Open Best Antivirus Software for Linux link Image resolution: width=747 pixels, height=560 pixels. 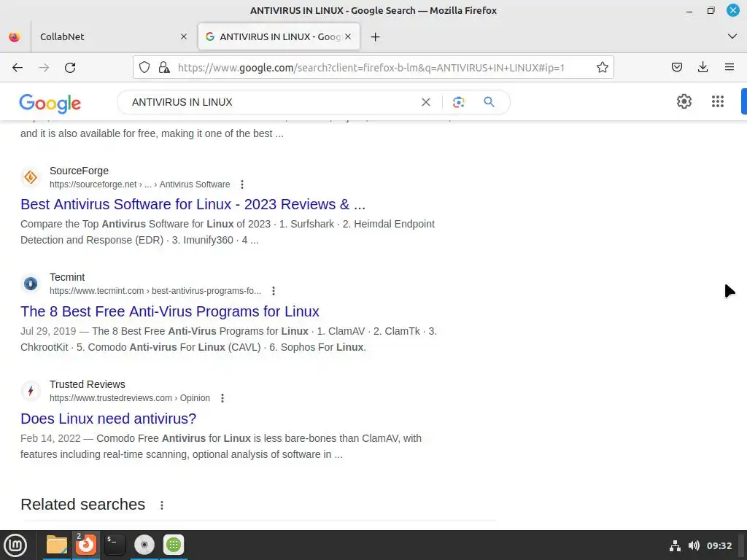193,204
